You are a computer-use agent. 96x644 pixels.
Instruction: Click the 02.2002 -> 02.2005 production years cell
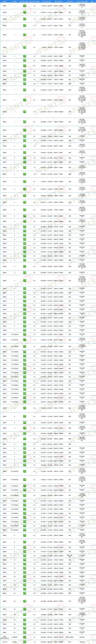47,174
